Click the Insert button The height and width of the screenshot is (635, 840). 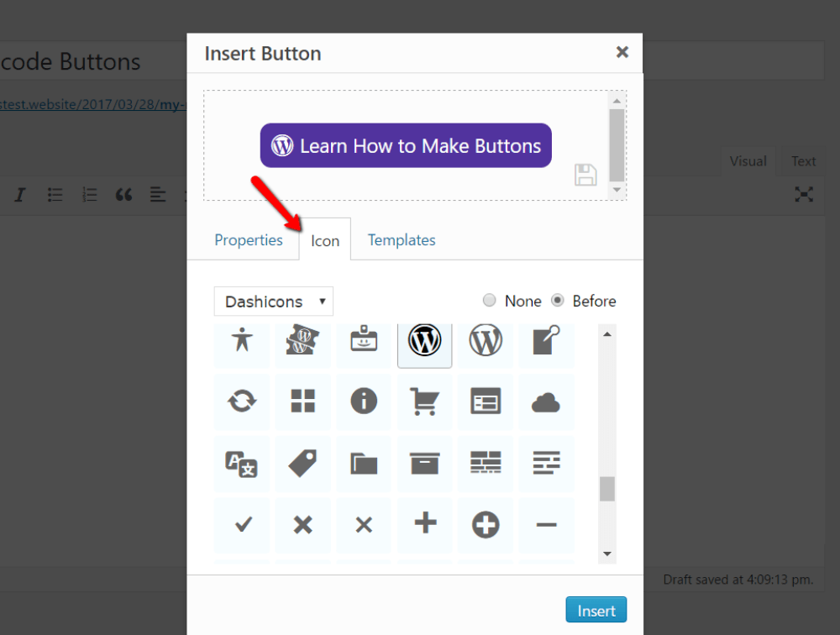[596, 611]
